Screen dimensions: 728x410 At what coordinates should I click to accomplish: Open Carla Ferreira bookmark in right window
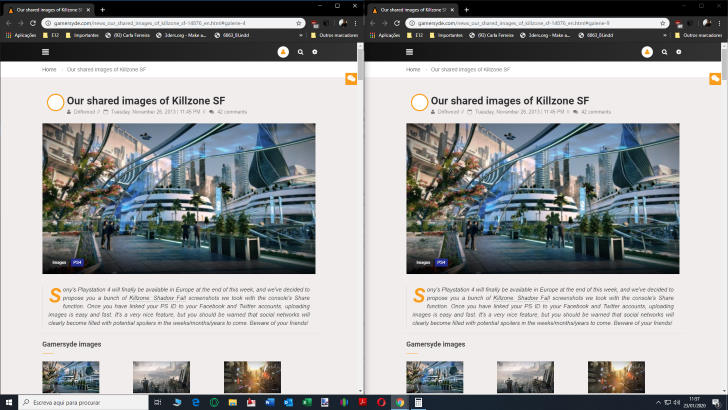491,35
